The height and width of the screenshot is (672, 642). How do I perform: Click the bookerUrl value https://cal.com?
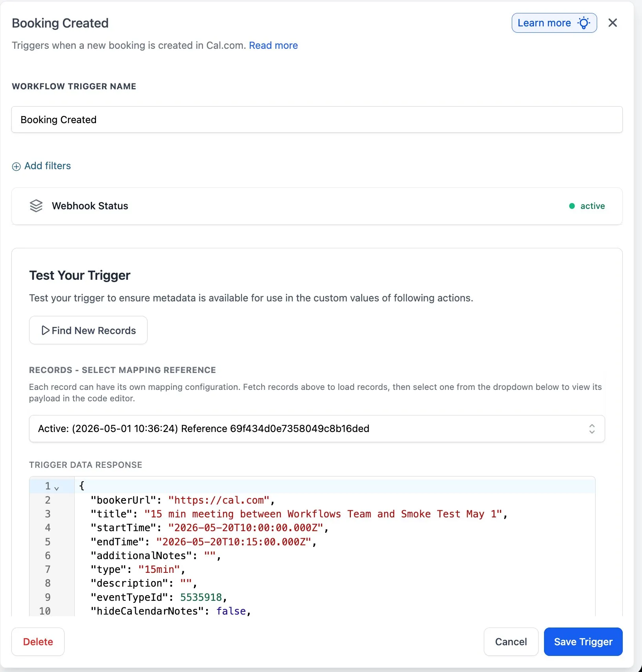(x=219, y=500)
